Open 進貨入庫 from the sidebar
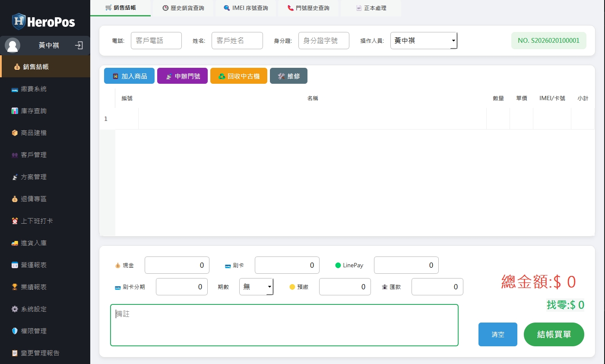Viewport: 605px width, 364px height. pos(32,243)
